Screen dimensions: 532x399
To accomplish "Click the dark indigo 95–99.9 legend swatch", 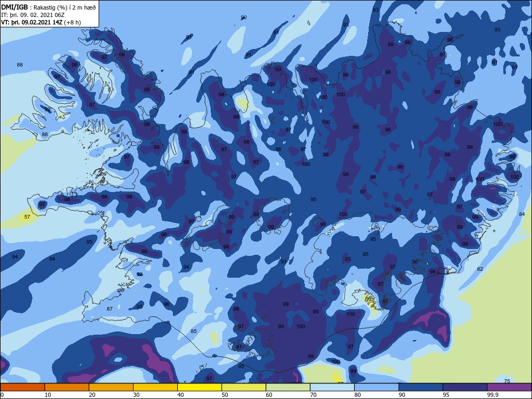I will tap(465, 387).
